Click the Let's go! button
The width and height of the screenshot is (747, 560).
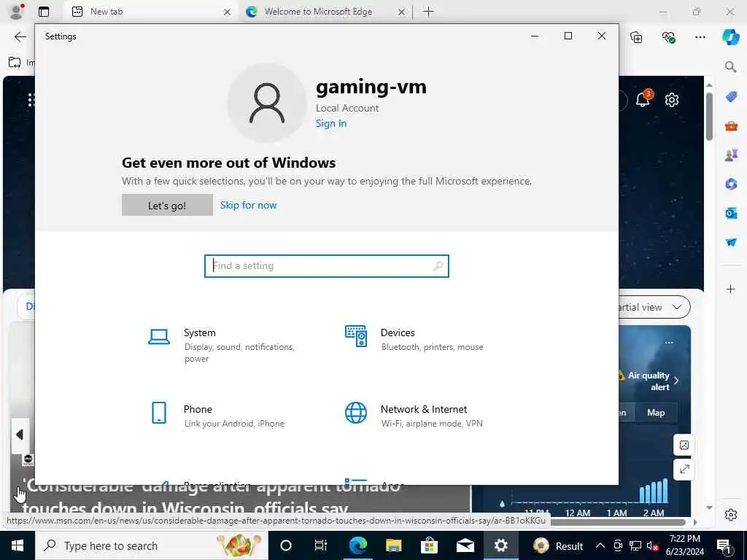pos(167,205)
